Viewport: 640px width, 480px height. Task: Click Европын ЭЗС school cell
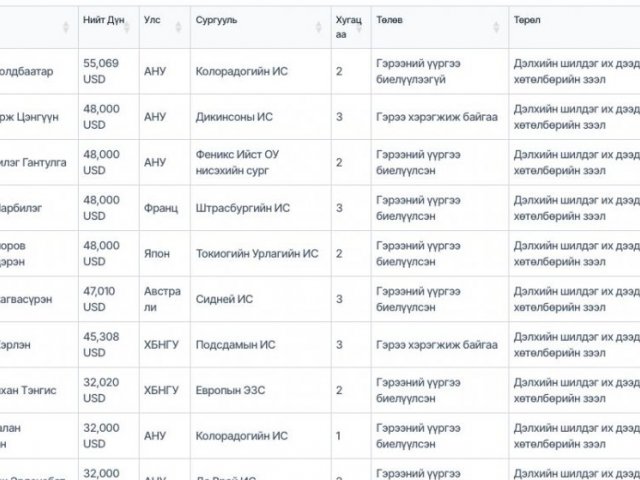[x=260, y=391]
